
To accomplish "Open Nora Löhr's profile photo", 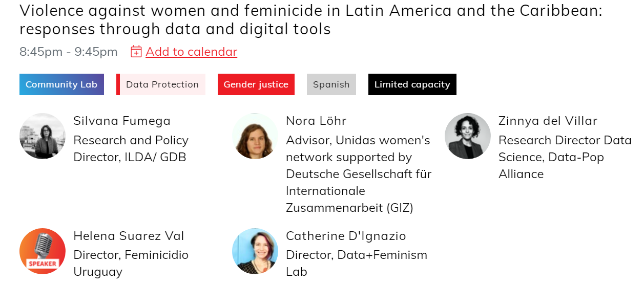I will coord(255,136).
